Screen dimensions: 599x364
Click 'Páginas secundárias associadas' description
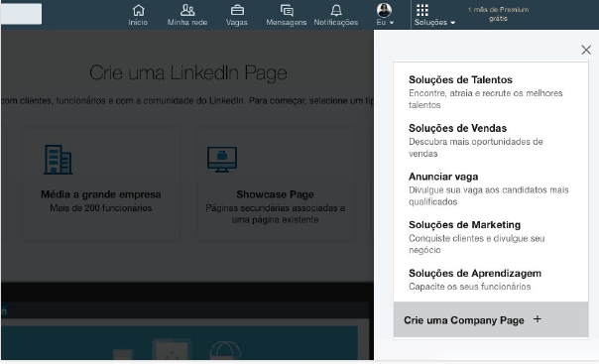(275, 214)
